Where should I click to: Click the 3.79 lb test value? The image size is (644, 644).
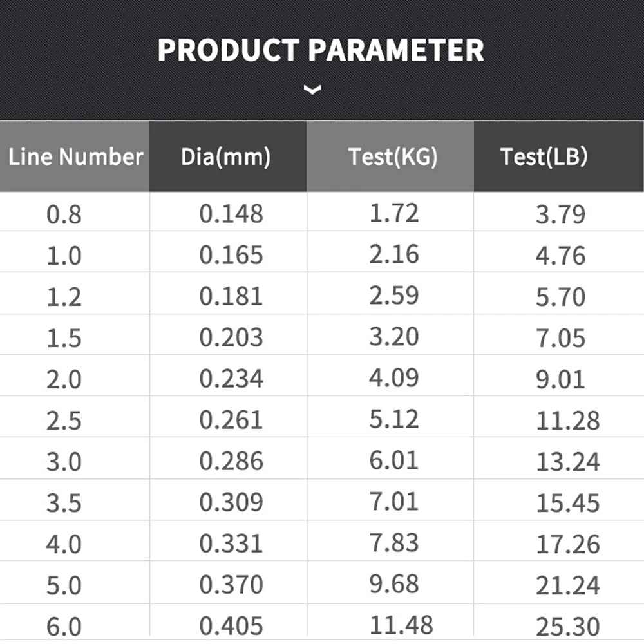pos(560,214)
